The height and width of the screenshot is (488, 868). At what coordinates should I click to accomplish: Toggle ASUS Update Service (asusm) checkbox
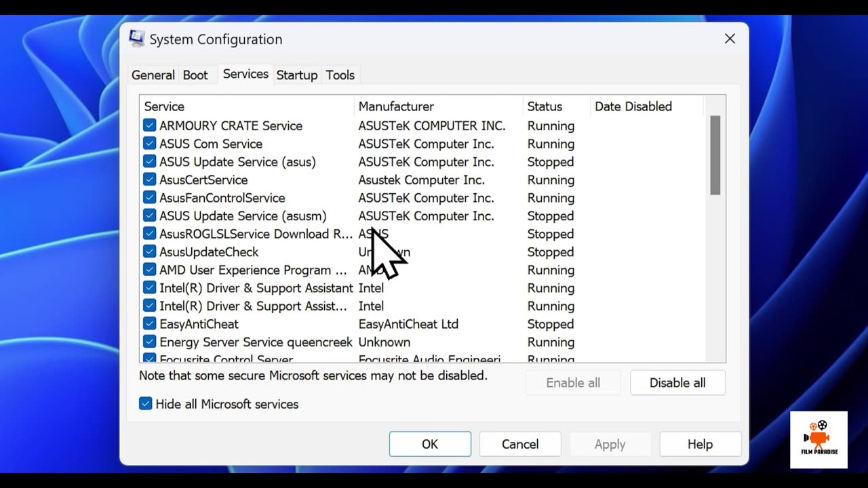coord(150,216)
